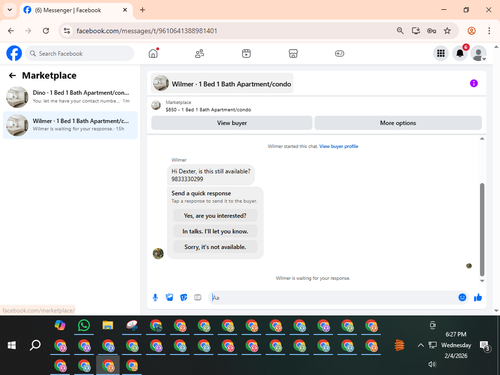Image resolution: width=500 pixels, height=375 pixels.
Task: Open Windows taskbar search
Action: [x=35, y=345]
